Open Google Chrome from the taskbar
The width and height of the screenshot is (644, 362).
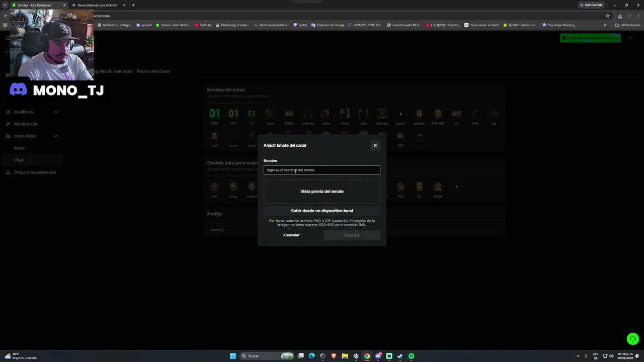[x=367, y=356]
